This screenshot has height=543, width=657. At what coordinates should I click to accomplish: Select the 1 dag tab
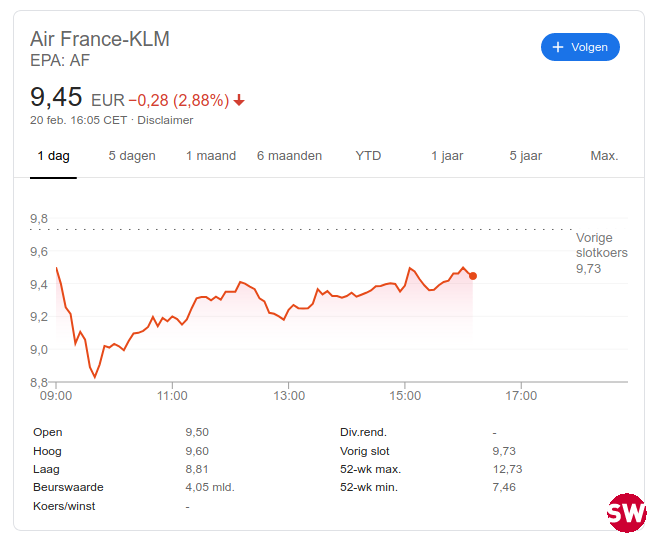point(53,156)
